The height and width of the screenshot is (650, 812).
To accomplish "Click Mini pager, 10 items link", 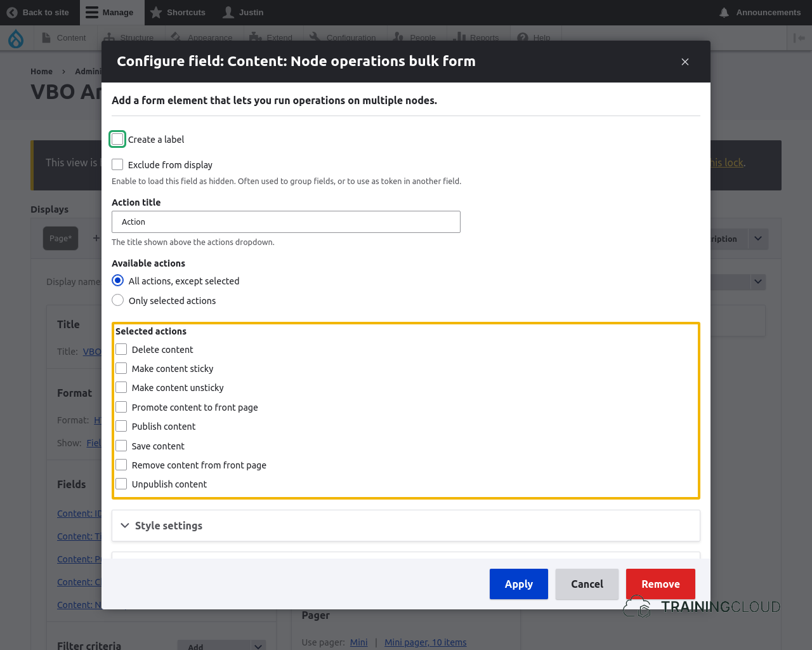I will tap(425, 642).
